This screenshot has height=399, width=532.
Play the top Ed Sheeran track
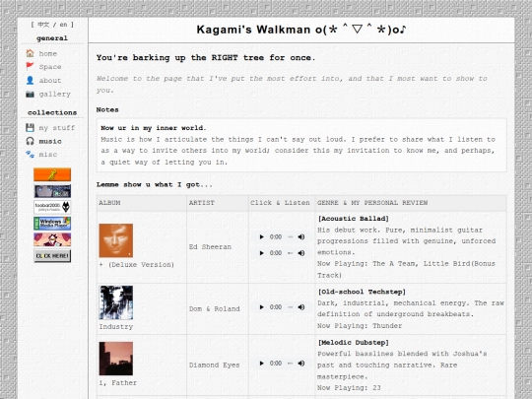[261, 236]
